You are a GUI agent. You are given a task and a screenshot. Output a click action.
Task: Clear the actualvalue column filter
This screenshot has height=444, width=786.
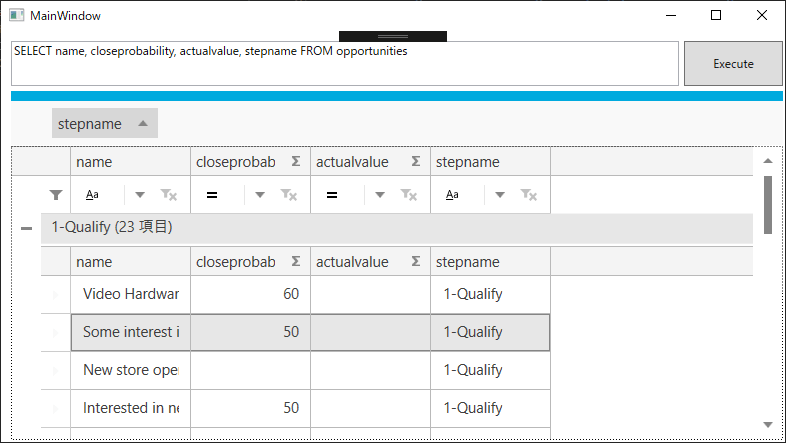pos(409,195)
